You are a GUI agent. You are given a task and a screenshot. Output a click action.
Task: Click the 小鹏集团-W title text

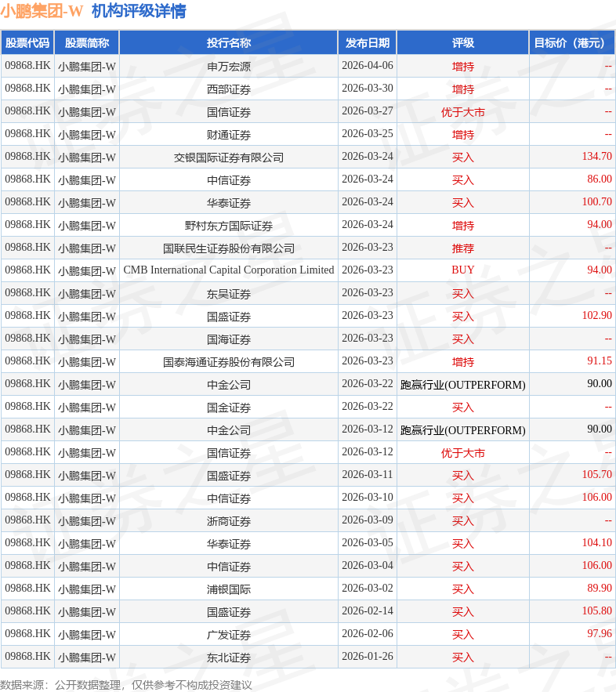42,11
